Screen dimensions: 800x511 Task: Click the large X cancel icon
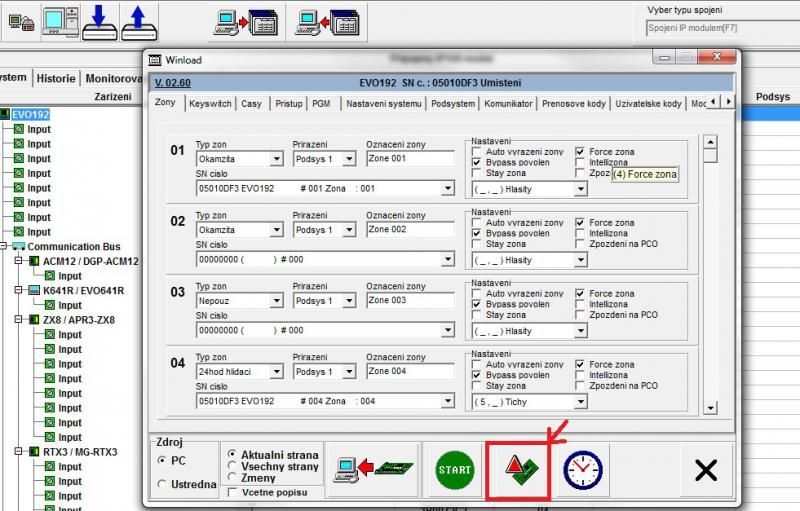coord(705,469)
